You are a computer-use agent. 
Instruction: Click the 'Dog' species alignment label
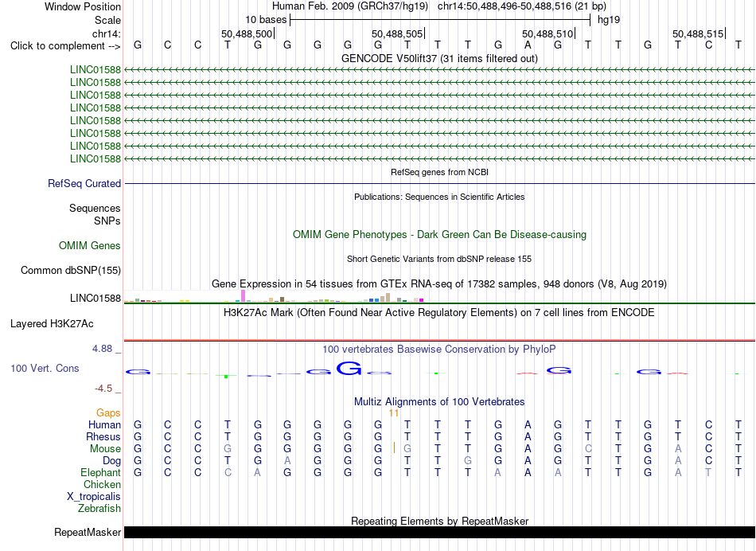[112, 461]
